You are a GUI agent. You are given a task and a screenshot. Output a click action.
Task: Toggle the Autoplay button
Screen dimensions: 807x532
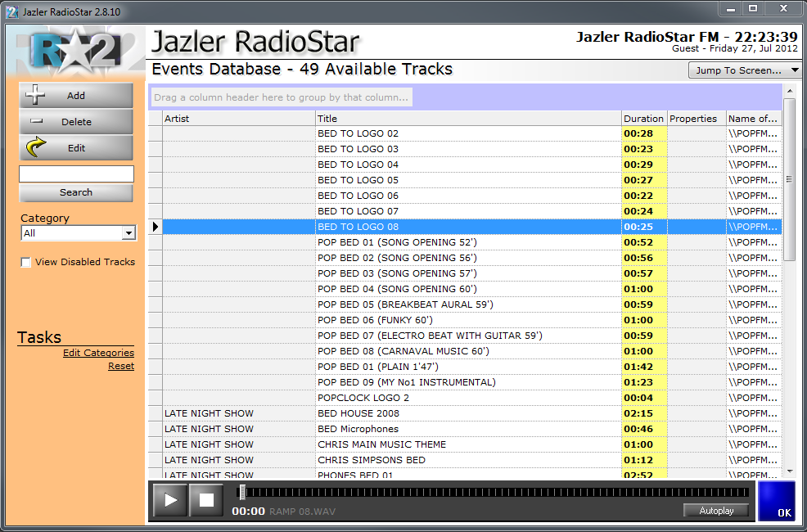[716, 511]
